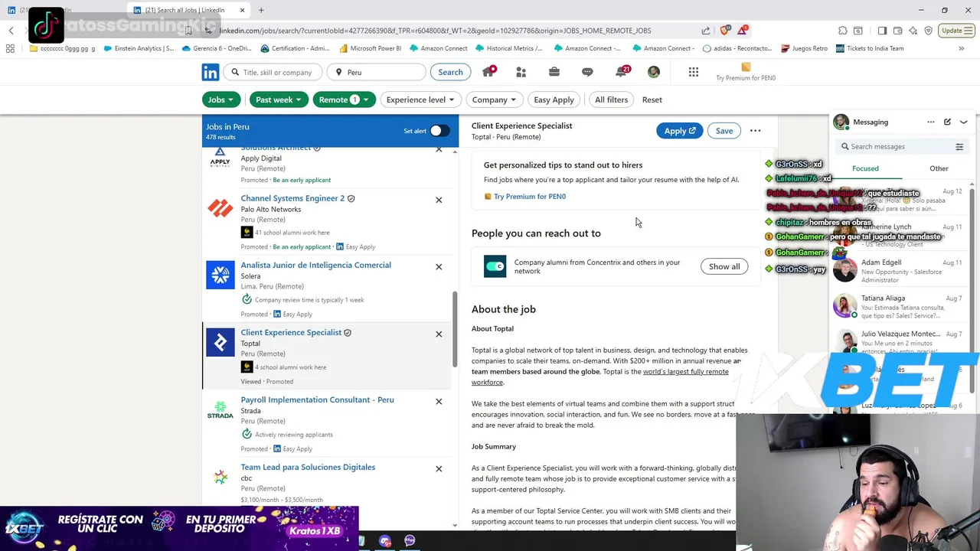
Task: Expand the Jobs filter dropdown
Action: (222, 99)
